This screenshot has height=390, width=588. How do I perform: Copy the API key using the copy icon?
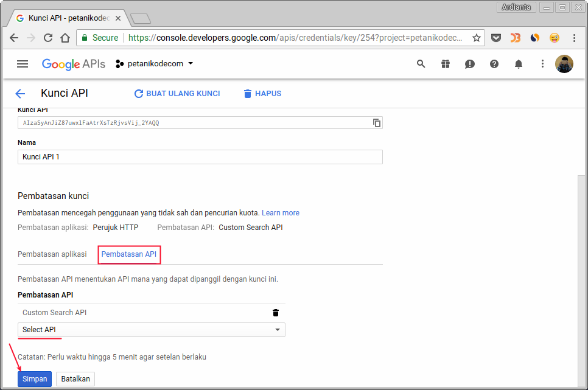pyautogui.click(x=376, y=122)
